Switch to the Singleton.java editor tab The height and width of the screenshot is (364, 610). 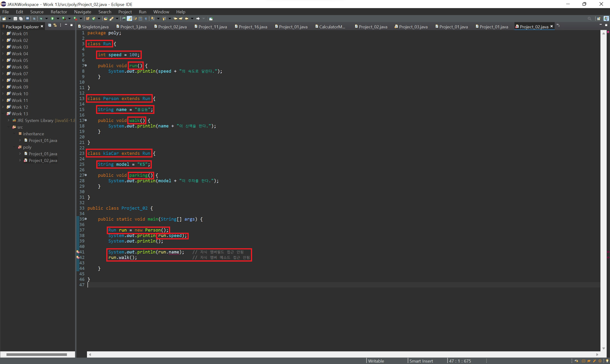tap(95, 27)
